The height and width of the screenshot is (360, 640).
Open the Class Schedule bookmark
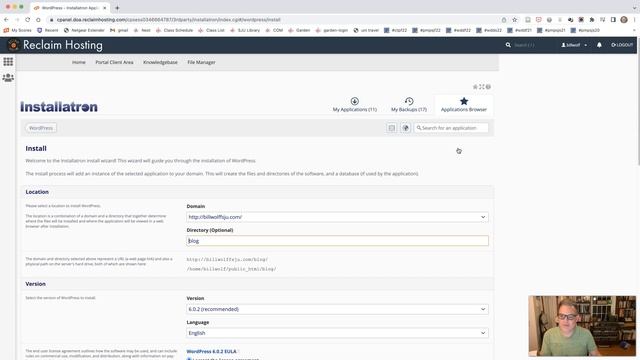coord(174,30)
